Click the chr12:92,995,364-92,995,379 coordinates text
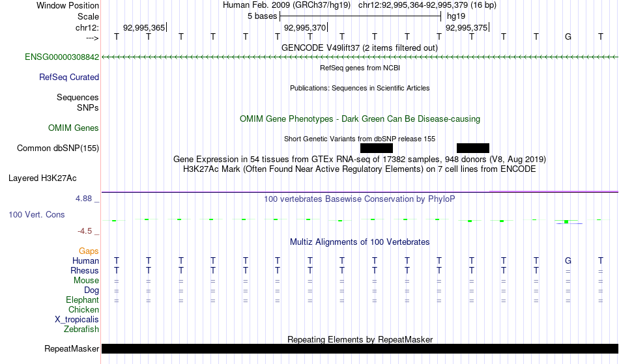Image resolution: width=619 pixels, height=364 pixels. (x=413, y=5)
